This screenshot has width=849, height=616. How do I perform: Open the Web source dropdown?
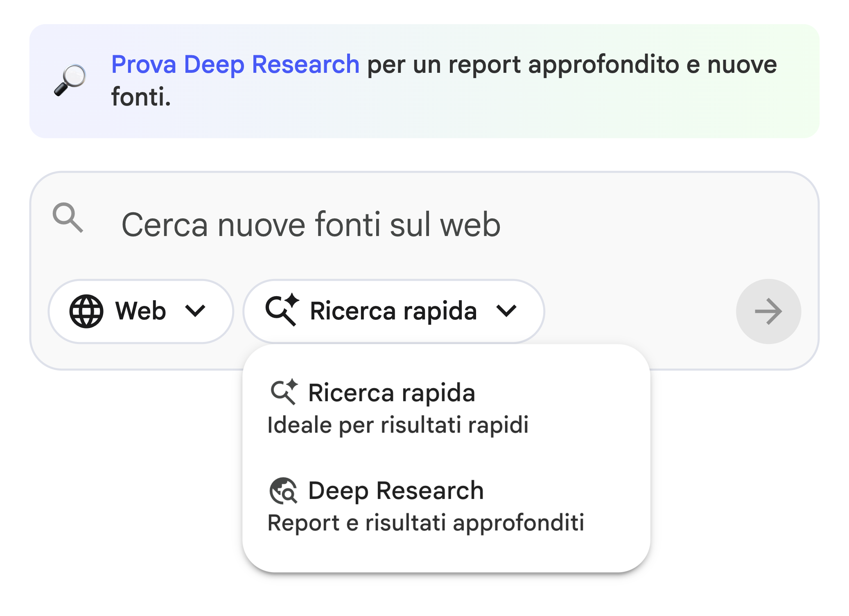point(140,311)
